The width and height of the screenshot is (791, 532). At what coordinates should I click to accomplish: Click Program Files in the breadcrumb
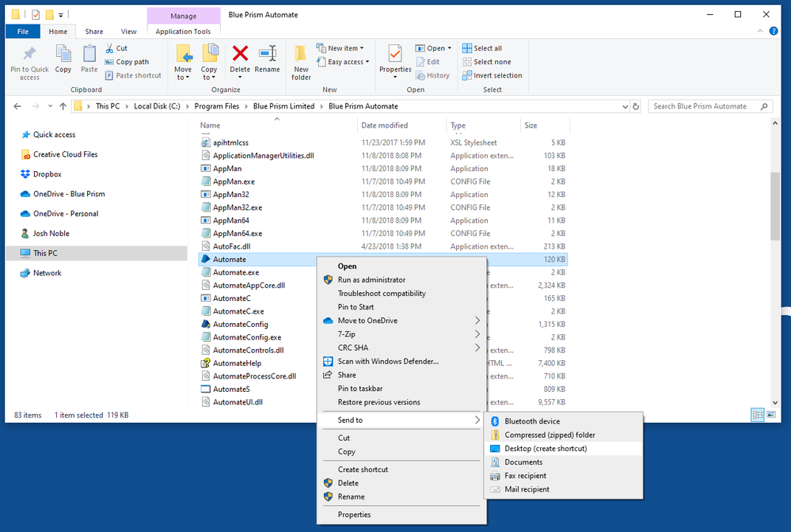pos(217,106)
